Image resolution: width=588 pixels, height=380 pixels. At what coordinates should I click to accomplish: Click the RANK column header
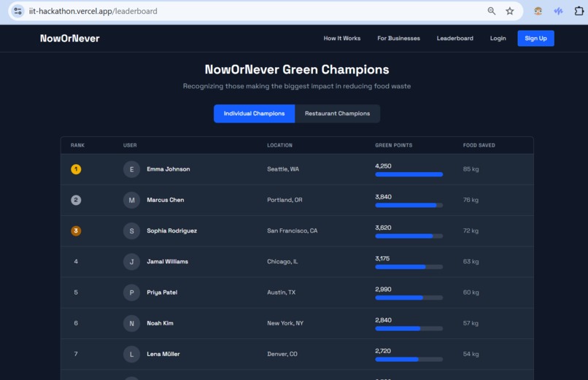77,145
